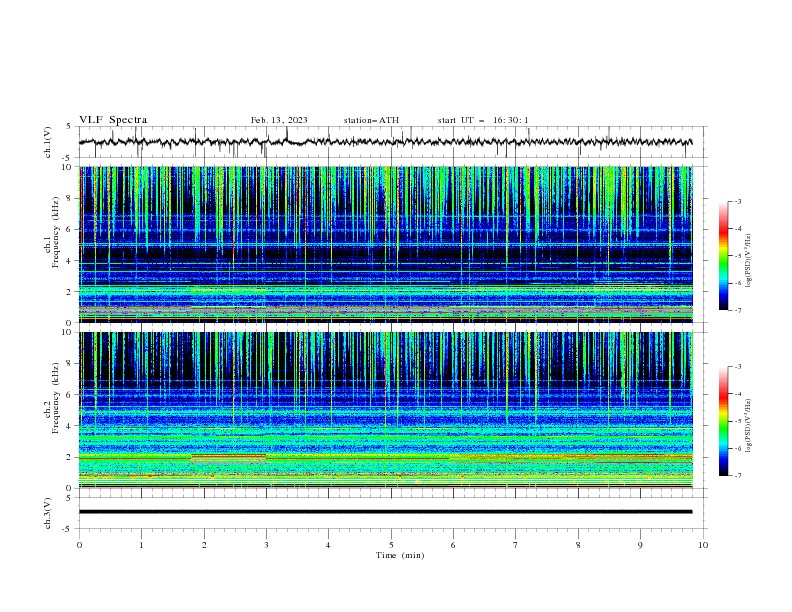Click time axis tick label "0"
The height and width of the screenshot is (612, 792).
click(x=79, y=545)
